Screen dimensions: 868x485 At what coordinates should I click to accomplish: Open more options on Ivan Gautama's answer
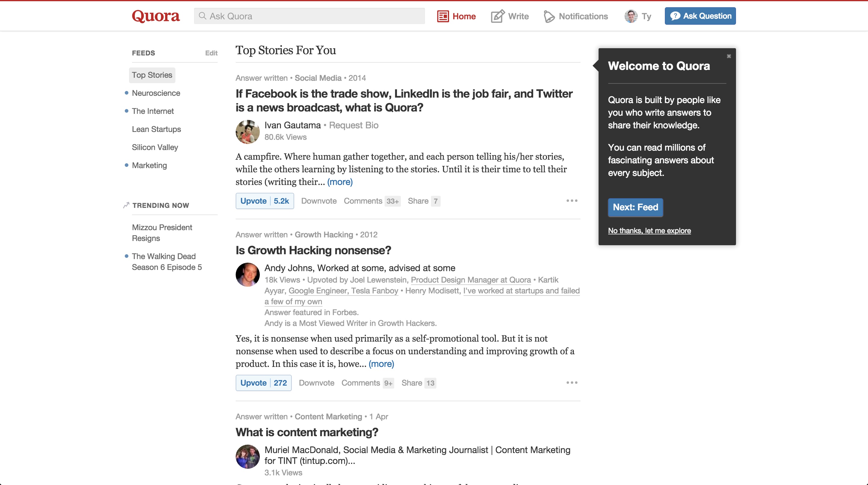(x=572, y=201)
